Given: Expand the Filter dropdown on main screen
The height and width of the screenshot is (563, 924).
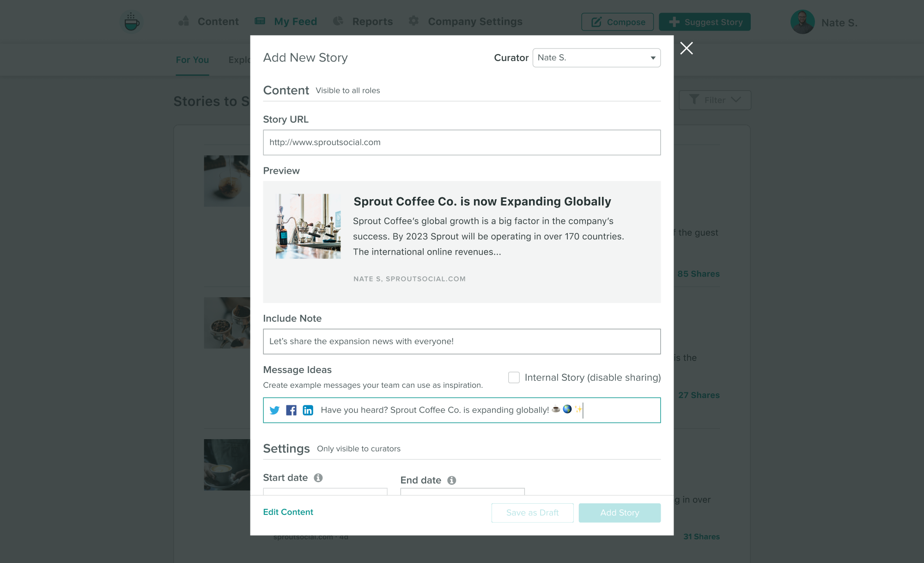Looking at the screenshot, I should point(716,100).
